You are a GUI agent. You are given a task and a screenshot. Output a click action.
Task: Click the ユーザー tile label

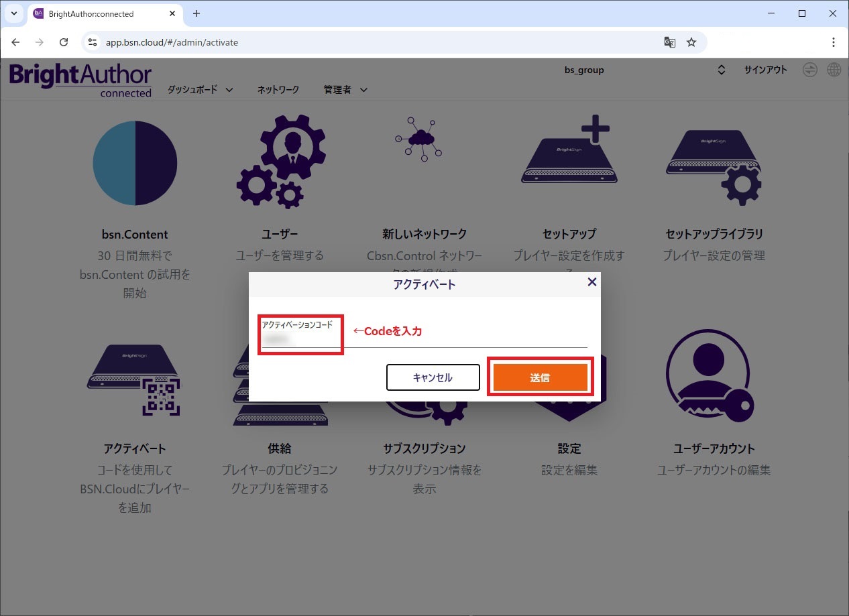pyautogui.click(x=280, y=234)
